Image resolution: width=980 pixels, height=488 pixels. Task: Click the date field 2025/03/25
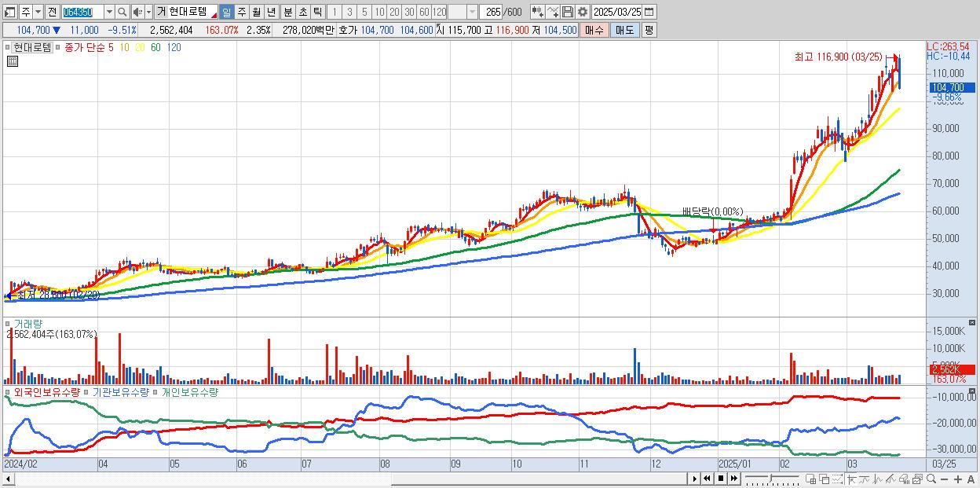(616, 12)
